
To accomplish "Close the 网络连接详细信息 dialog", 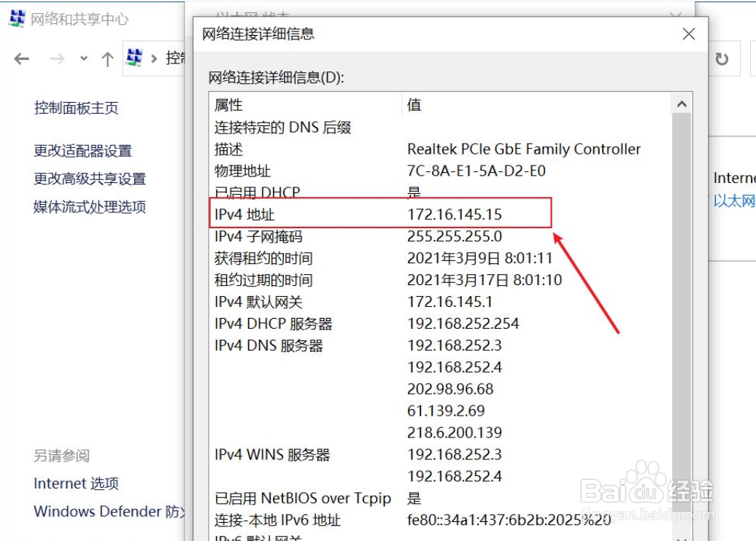I will [688, 34].
